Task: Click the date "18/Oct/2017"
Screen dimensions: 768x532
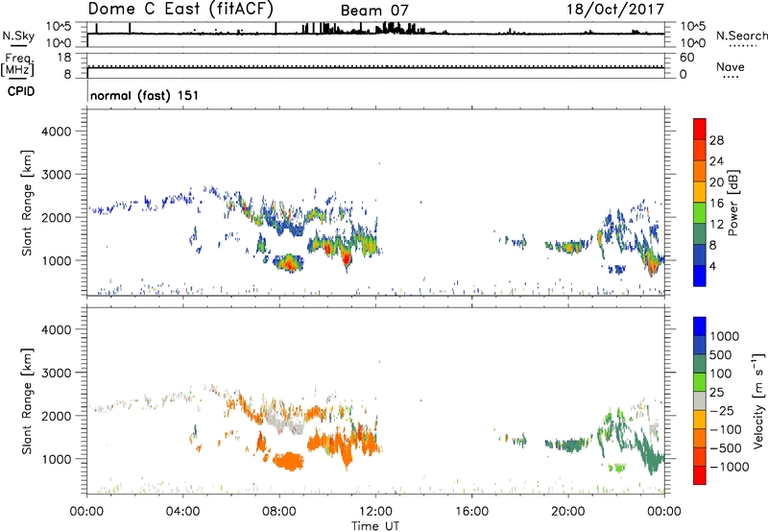Action: click(615, 10)
